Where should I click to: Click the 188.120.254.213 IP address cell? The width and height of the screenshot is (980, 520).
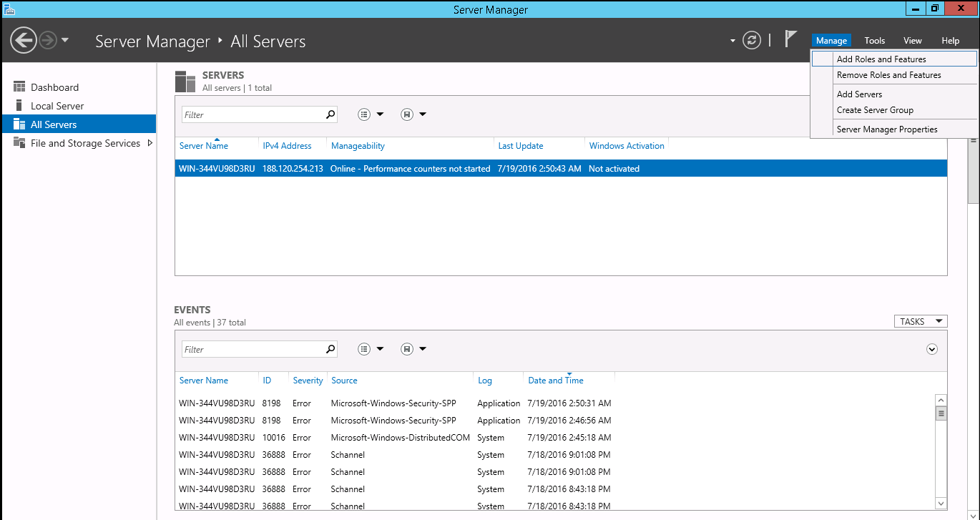pyautogui.click(x=293, y=169)
